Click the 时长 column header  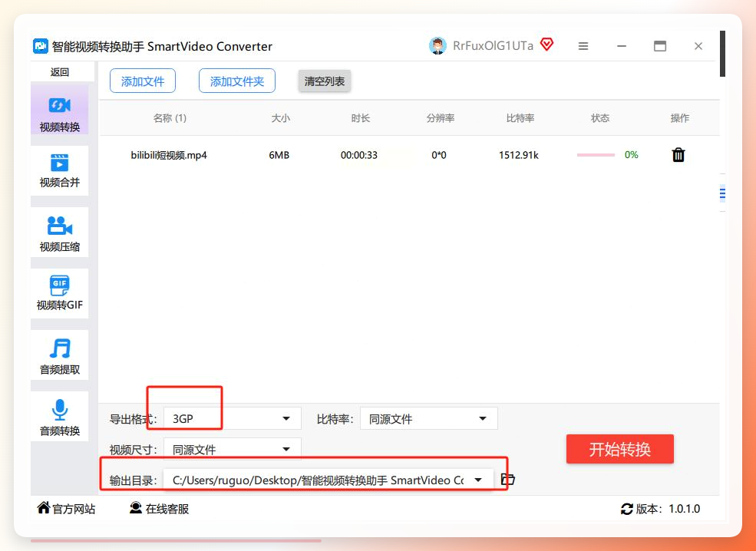pos(360,118)
